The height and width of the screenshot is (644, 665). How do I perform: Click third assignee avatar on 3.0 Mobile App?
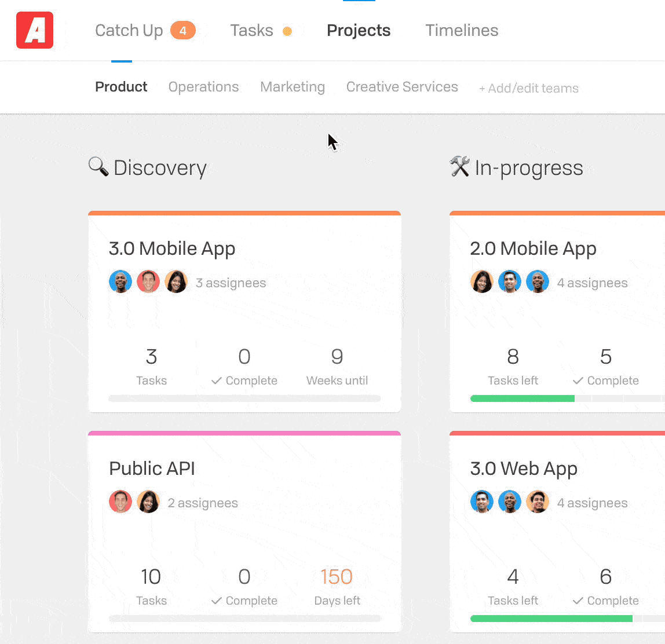click(176, 281)
